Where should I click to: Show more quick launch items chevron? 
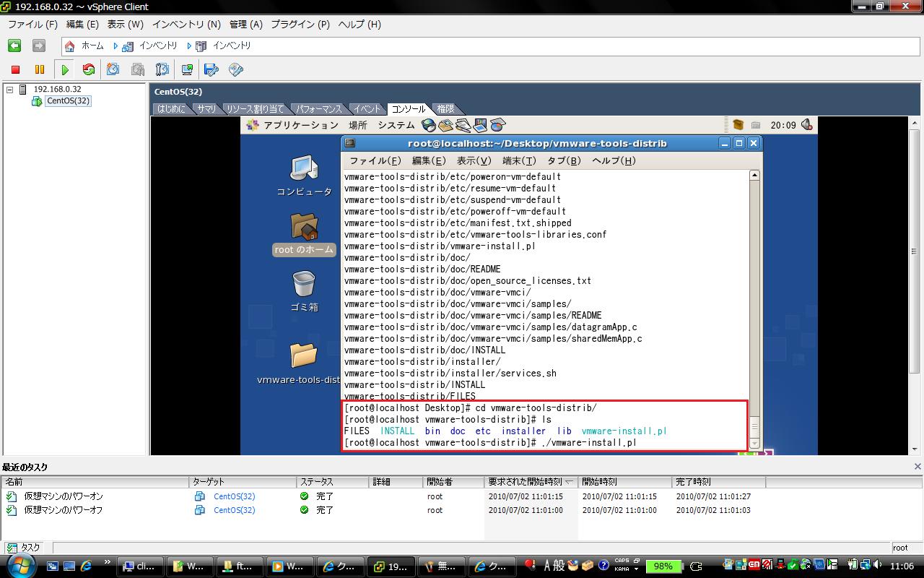[x=108, y=562]
